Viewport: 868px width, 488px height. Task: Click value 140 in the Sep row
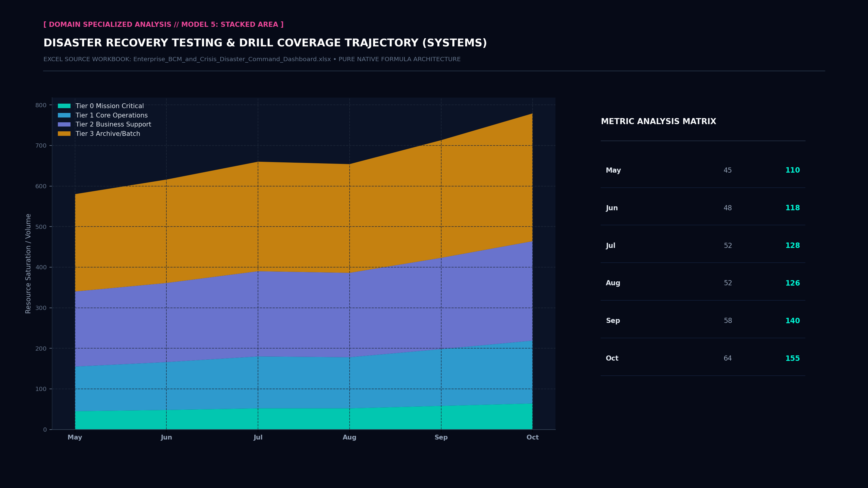tap(793, 321)
